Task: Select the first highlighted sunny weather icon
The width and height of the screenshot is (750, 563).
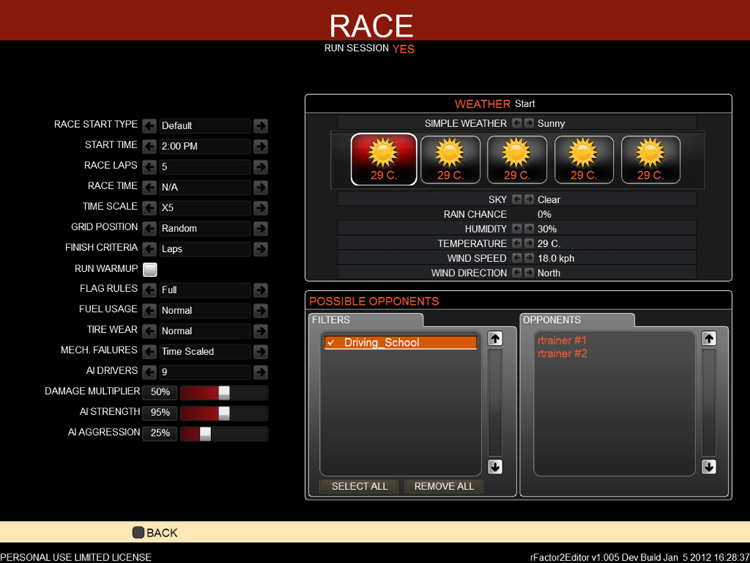Action: (383, 160)
